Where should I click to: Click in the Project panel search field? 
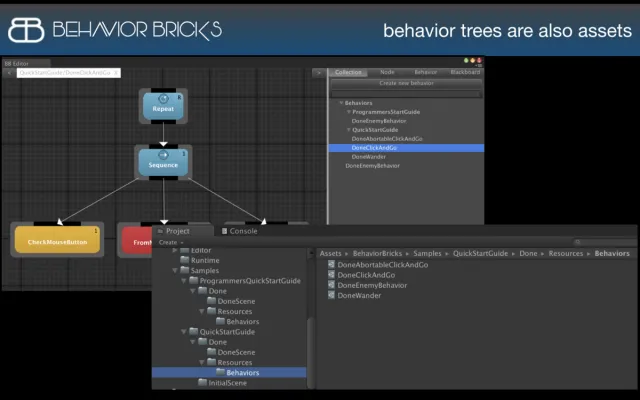tap(604, 242)
